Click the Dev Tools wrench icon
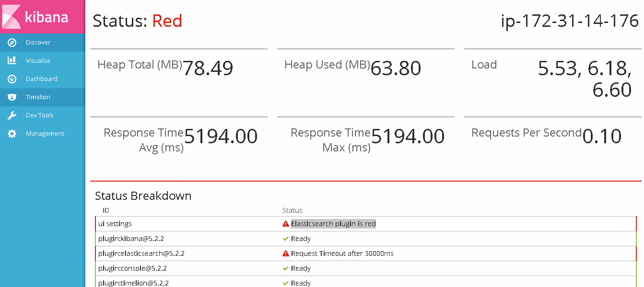The image size is (644, 287). [x=12, y=115]
